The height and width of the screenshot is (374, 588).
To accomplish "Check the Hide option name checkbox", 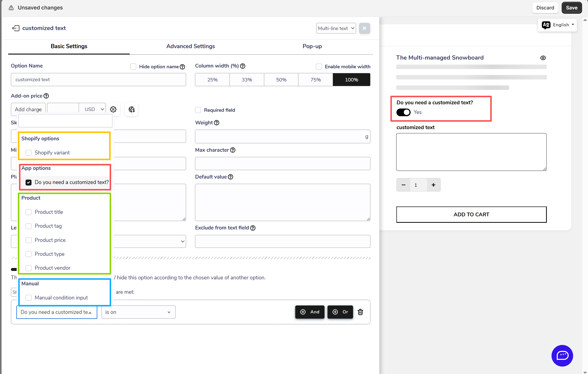I will (133, 67).
